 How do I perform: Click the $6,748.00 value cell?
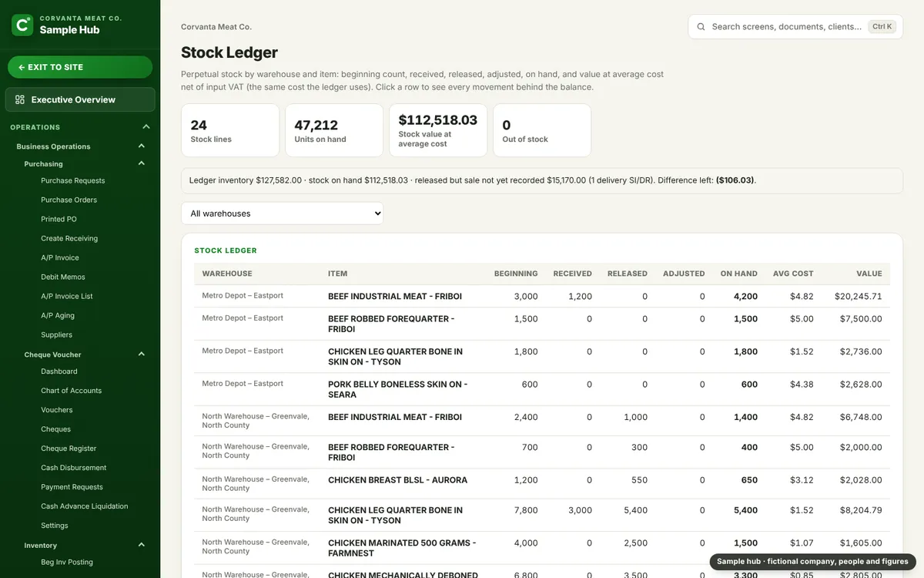pos(861,417)
